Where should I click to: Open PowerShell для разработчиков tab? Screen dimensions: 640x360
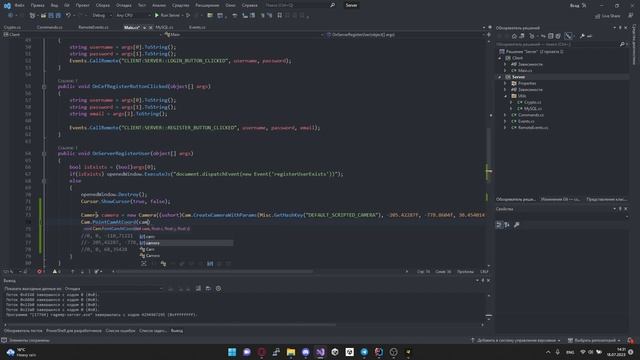pyautogui.click(x=74, y=331)
